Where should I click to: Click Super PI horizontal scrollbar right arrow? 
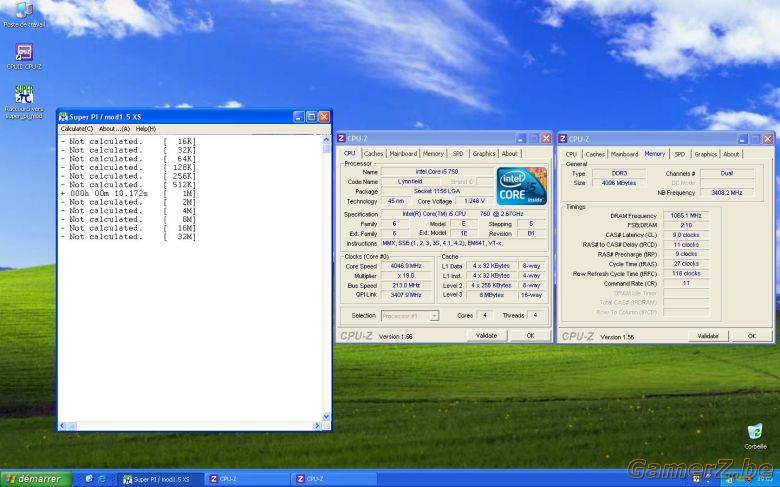click(317, 426)
